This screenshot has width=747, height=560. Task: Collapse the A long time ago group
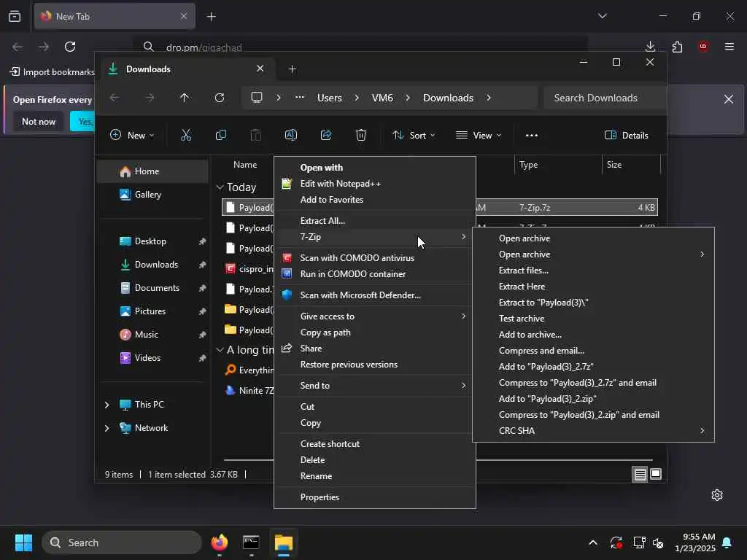coord(220,350)
